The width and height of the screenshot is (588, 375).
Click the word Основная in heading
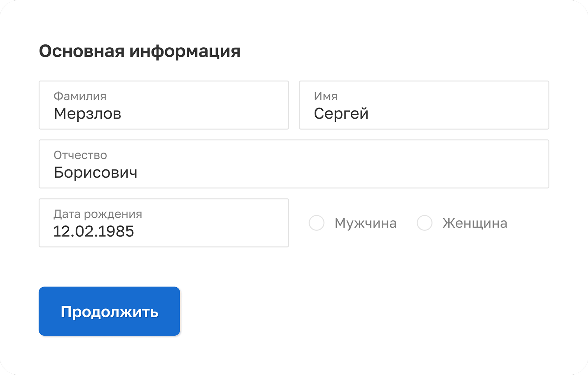click(x=82, y=51)
